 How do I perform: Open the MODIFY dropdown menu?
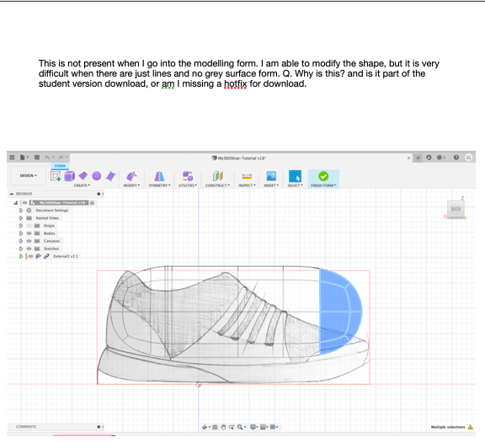(x=131, y=185)
